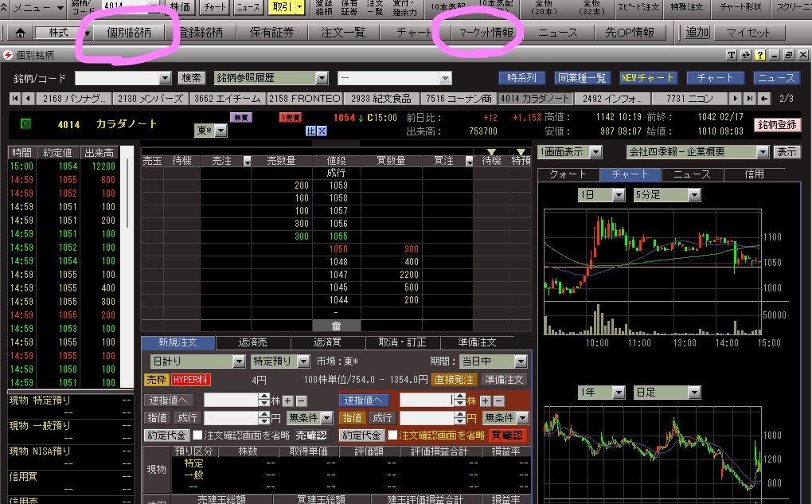Click the 比 icon below the badges
Image resolution: width=812 pixels, height=504 pixels.
point(310,131)
